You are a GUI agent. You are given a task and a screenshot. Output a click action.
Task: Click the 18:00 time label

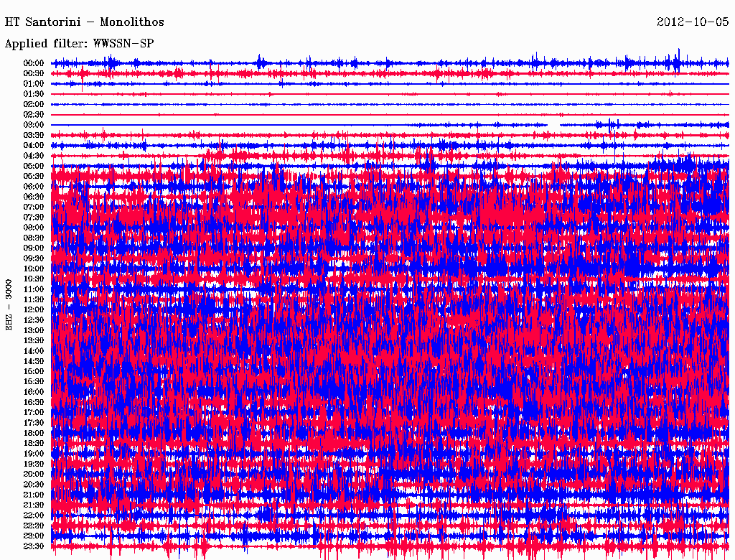34,434
